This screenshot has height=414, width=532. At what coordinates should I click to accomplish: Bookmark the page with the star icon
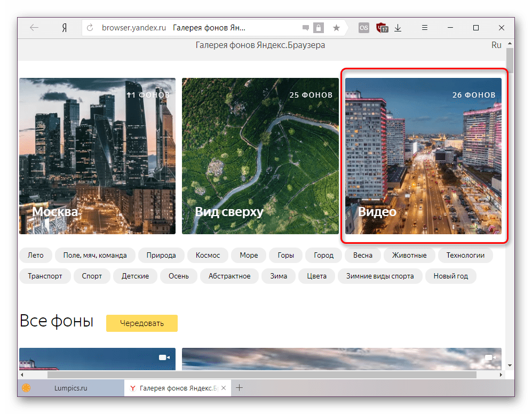pyautogui.click(x=336, y=28)
